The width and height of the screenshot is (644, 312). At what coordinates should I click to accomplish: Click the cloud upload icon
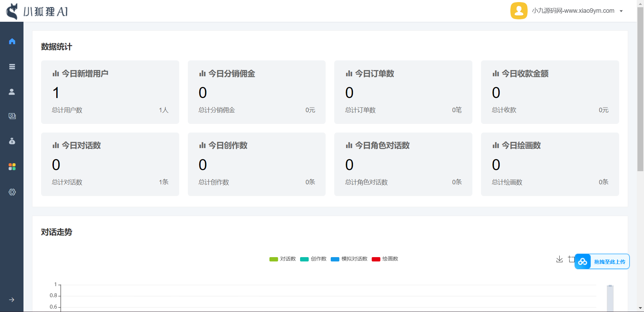point(583,262)
